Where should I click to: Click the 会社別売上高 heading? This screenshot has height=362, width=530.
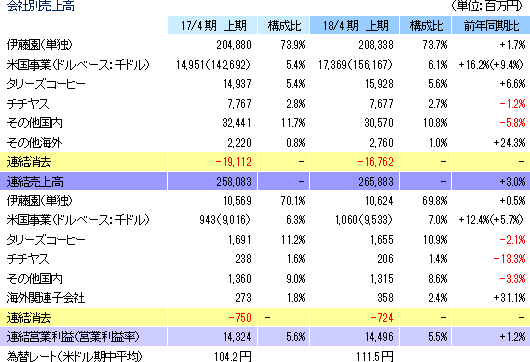(x=41, y=6)
